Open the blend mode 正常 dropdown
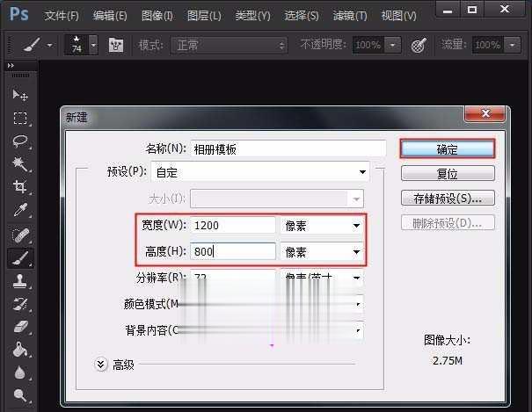532x412 pixels. (x=230, y=45)
